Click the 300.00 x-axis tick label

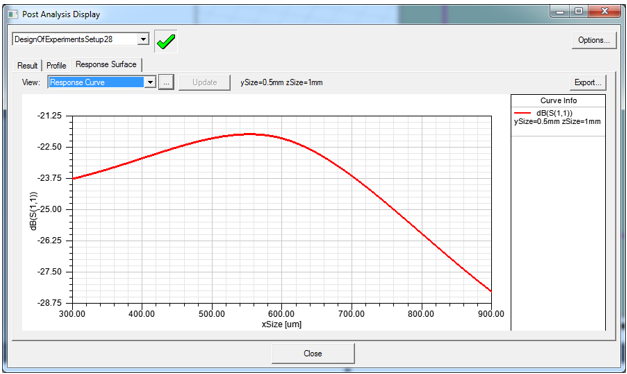coord(72,314)
